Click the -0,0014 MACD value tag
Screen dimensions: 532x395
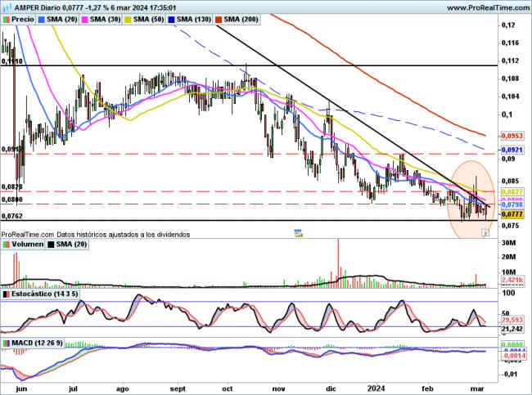click(x=512, y=356)
